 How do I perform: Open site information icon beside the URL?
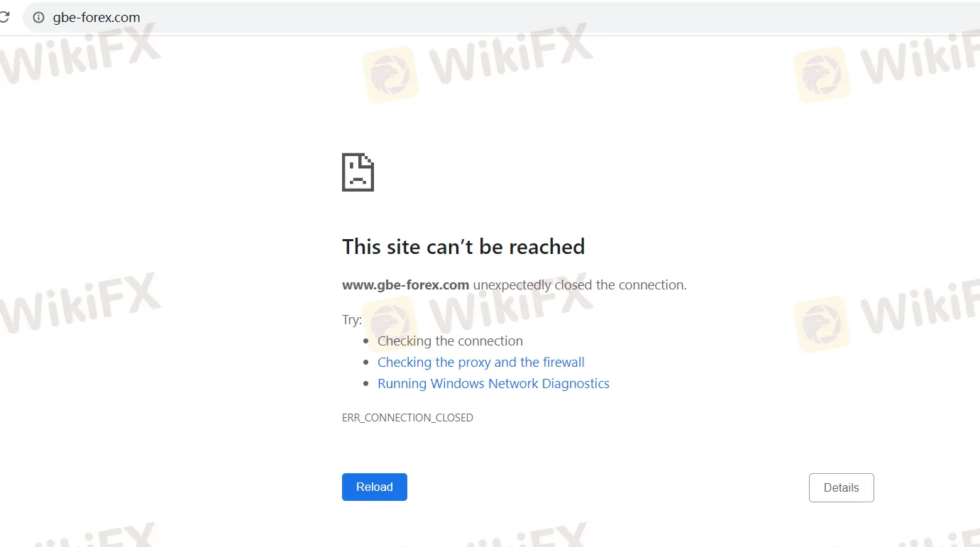[39, 18]
